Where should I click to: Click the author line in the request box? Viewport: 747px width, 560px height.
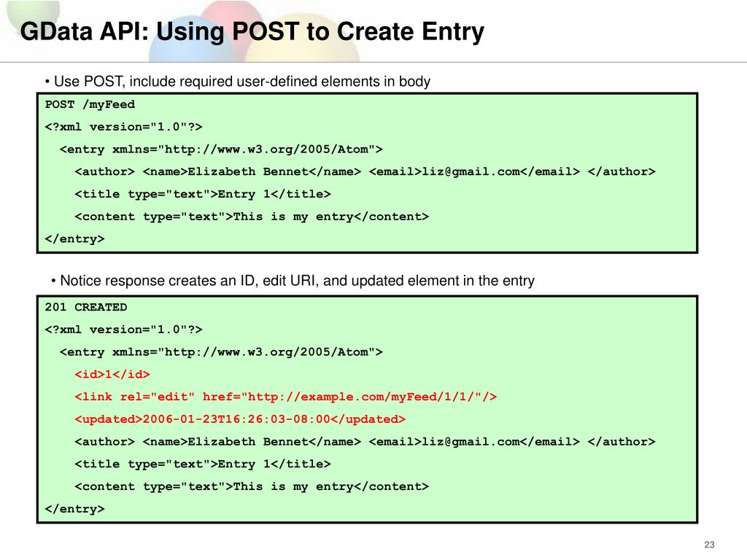pyautogui.click(x=365, y=172)
